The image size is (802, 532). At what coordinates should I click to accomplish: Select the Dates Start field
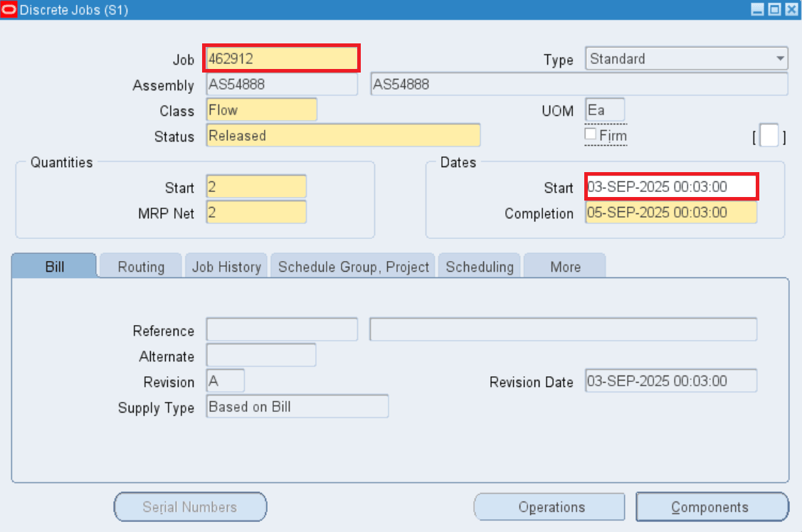pos(670,186)
